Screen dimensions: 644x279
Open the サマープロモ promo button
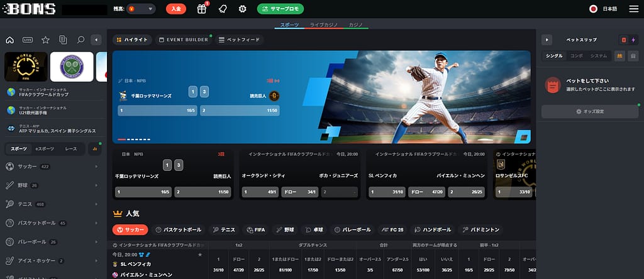coord(280,9)
